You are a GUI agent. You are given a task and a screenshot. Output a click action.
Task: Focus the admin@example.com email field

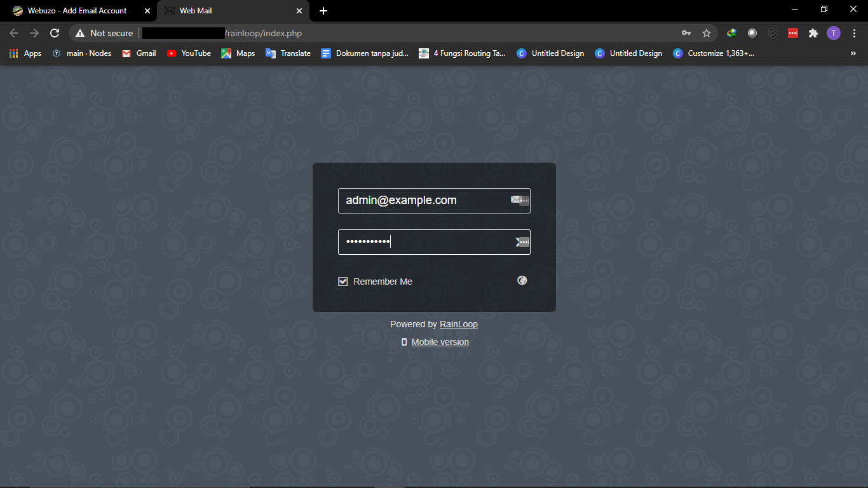(434, 201)
